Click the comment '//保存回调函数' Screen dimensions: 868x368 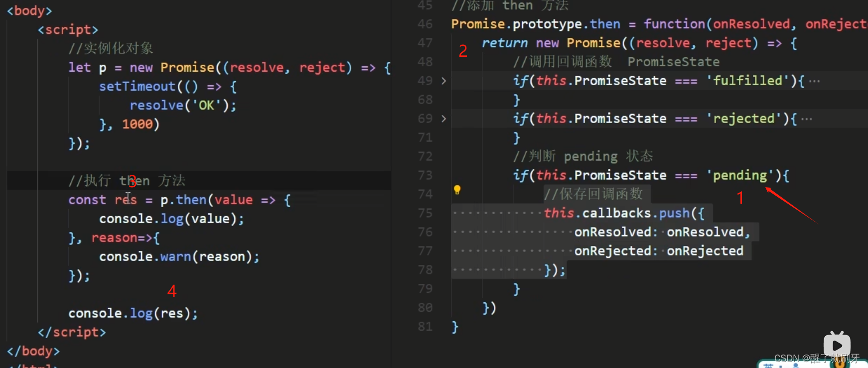pyautogui.click(x=593, y=194)
